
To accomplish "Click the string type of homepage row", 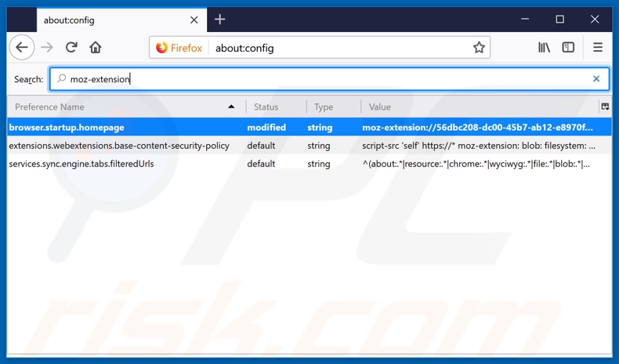I will click(x=320, y=128).
